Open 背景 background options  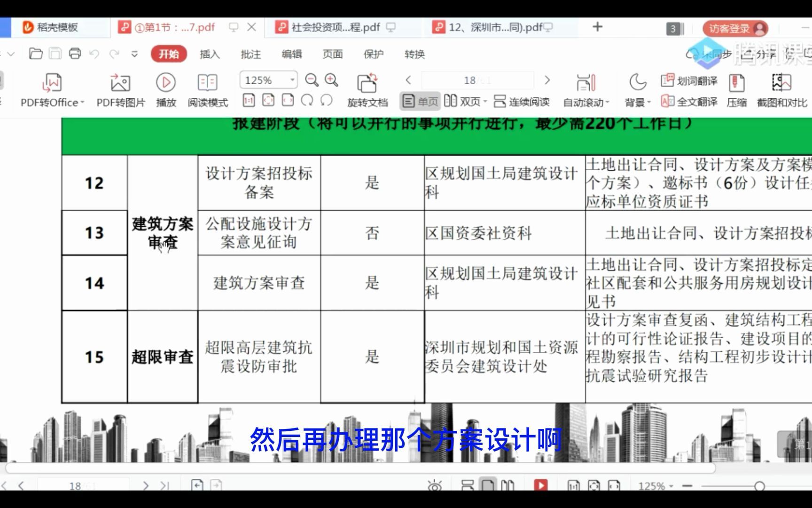click(638, 90)
